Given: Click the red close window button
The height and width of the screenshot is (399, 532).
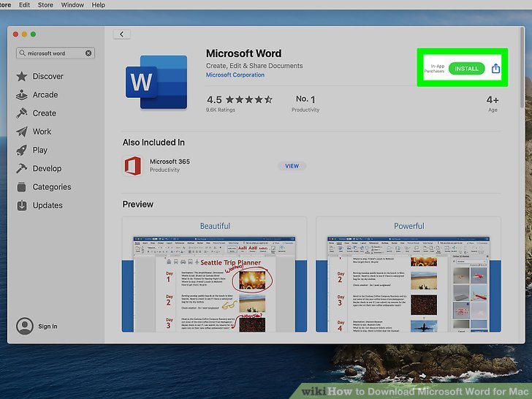Looking at the screenshot, I should (x=15, y=34).
